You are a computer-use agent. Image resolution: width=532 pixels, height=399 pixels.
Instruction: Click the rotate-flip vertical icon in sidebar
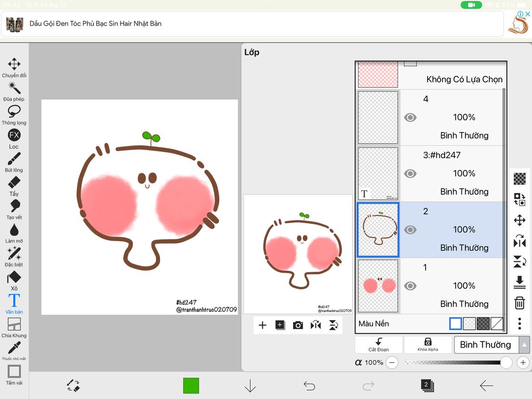[520, 262]
